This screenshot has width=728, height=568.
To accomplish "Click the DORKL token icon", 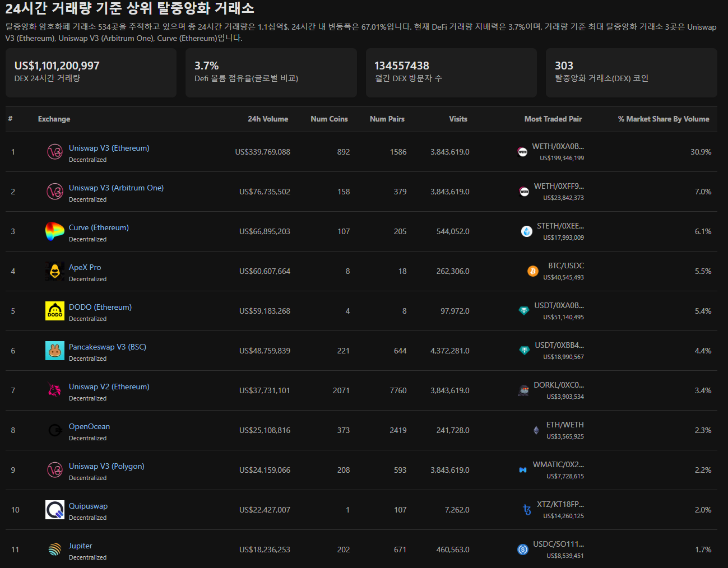I will click(523, 390).
